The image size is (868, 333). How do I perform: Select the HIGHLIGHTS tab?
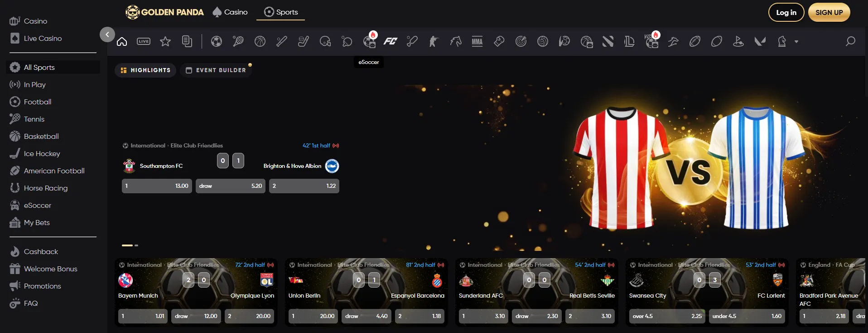145,70
